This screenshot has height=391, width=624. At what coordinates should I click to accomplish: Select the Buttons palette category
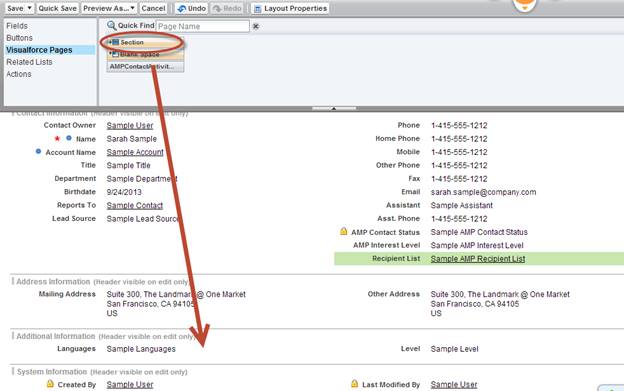pyautogui.click(x=20, y=38)
